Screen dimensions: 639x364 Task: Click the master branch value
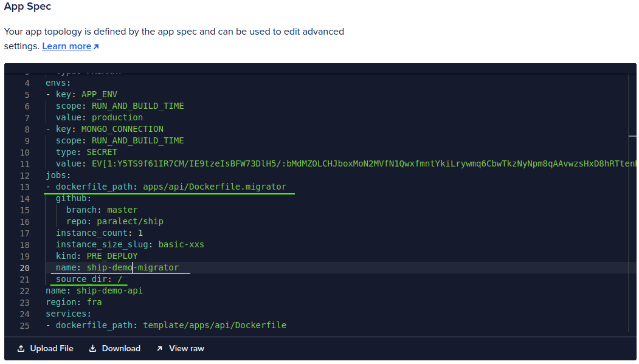122,210
